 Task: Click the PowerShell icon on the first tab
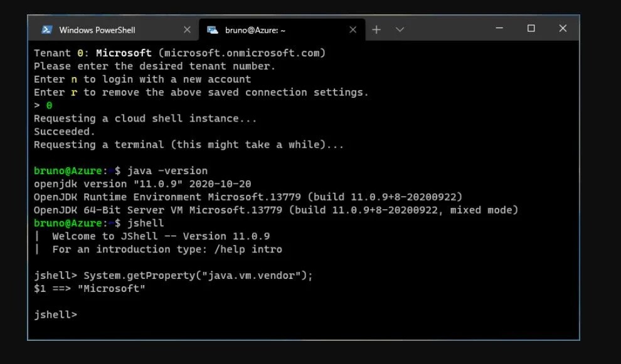[46, 29]
